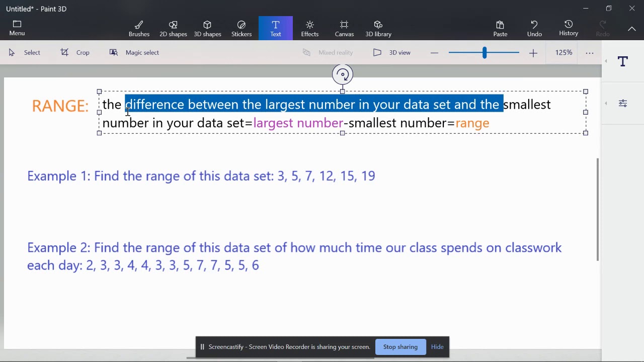Hide the Screencastify sharing bar
The width and height of the screenshot is (644, 362).
click(x=437, y=347)
